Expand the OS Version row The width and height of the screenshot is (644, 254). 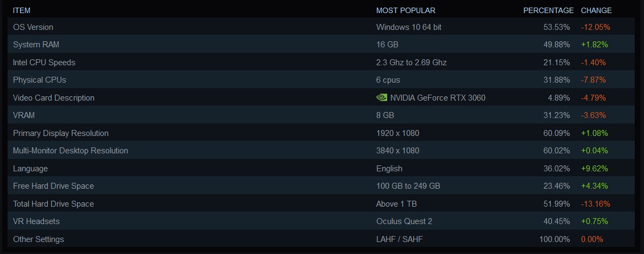click(x=321, y=27)
